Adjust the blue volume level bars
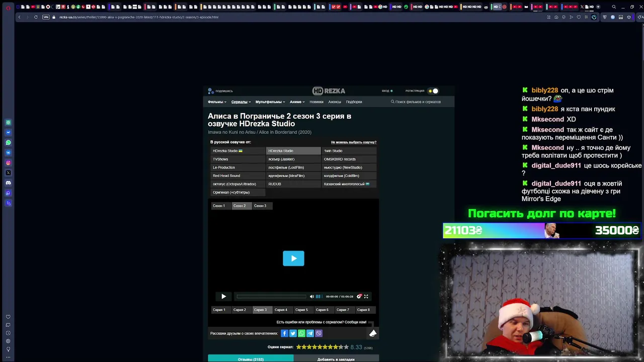 (319, 297)
